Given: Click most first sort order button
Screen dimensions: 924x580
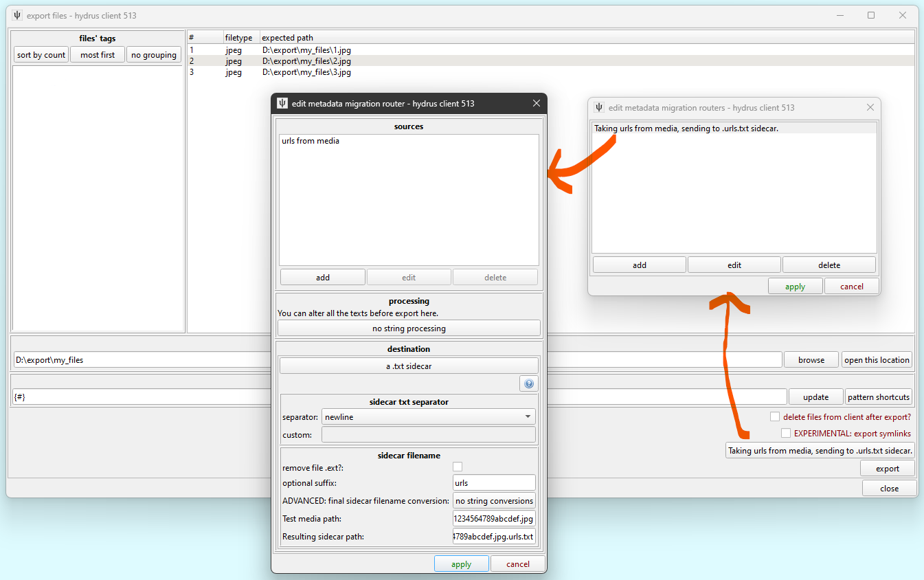Looking at the screenshot, I should tap(98, 55).
